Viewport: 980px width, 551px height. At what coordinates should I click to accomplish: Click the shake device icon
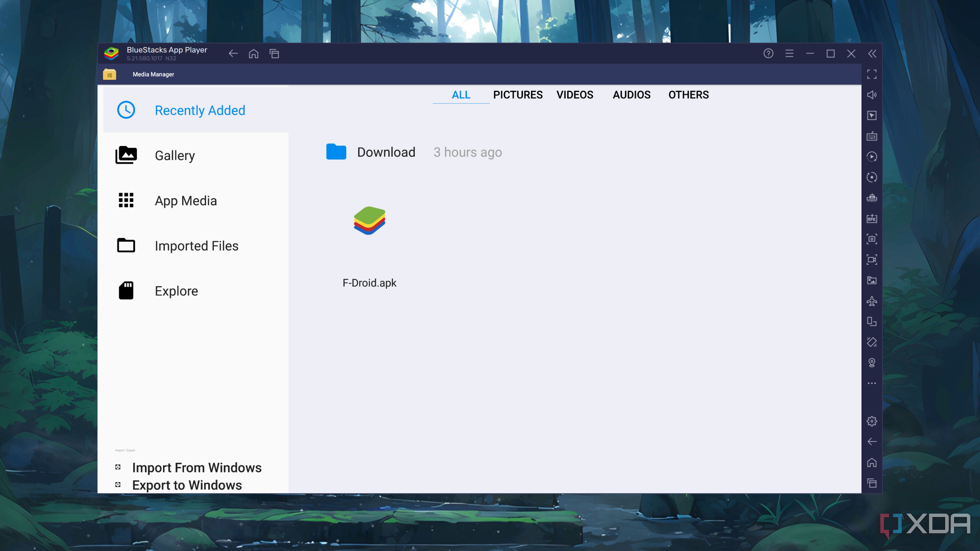coord(872,342)
